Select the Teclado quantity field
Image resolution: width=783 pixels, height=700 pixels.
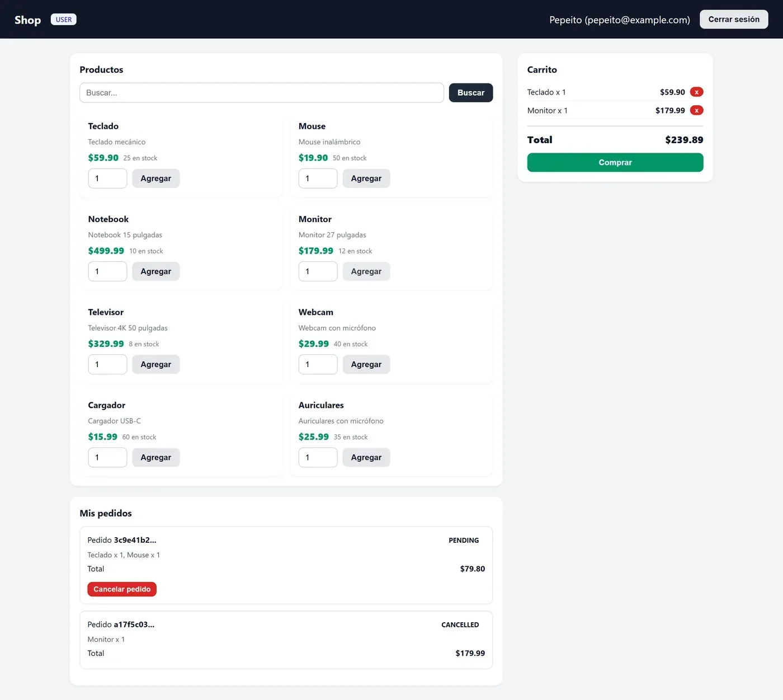click(x=107, y=178)
